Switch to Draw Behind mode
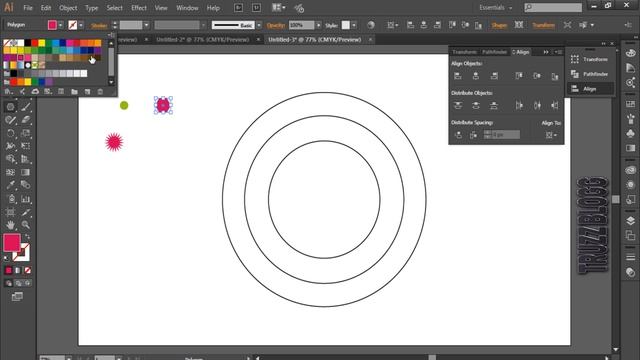Image resolution: width=640 pixels, height=360 pixels. 18,283
